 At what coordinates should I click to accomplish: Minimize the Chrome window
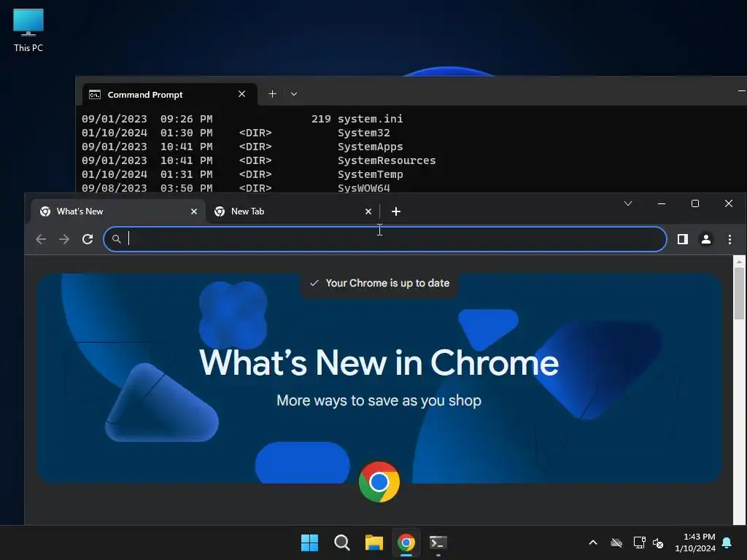pyautogui.click(x=661, y=204)
